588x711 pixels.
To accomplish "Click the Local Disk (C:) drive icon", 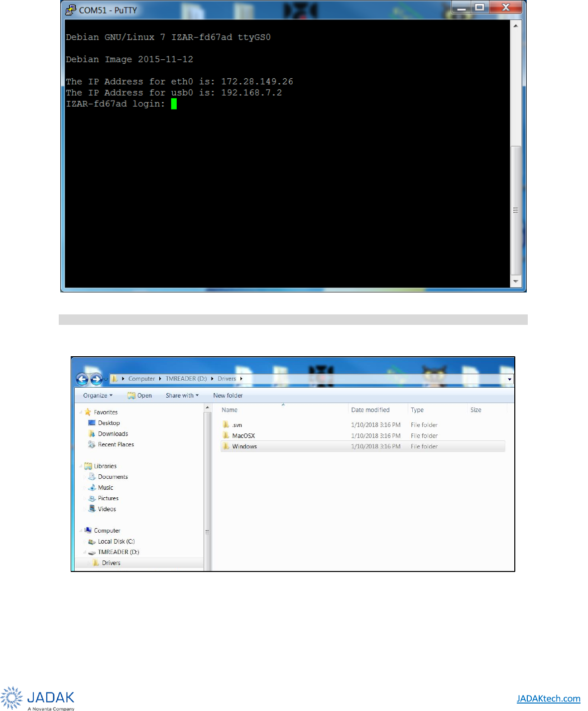I will (x=92, y=542).
